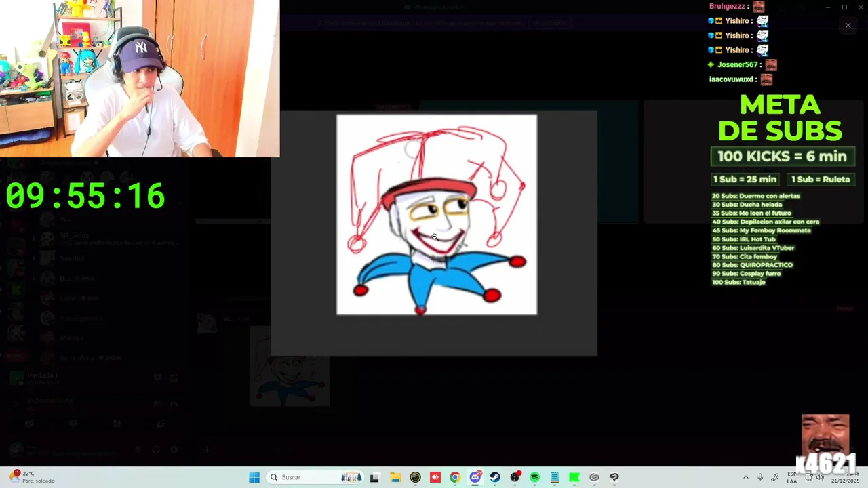Open OBS Studio from the taskbar
The image size is (868, 488).
tap(515, 477)
